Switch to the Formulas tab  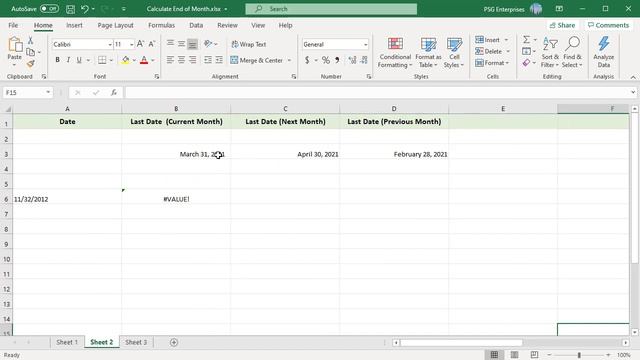pos(161,25)
